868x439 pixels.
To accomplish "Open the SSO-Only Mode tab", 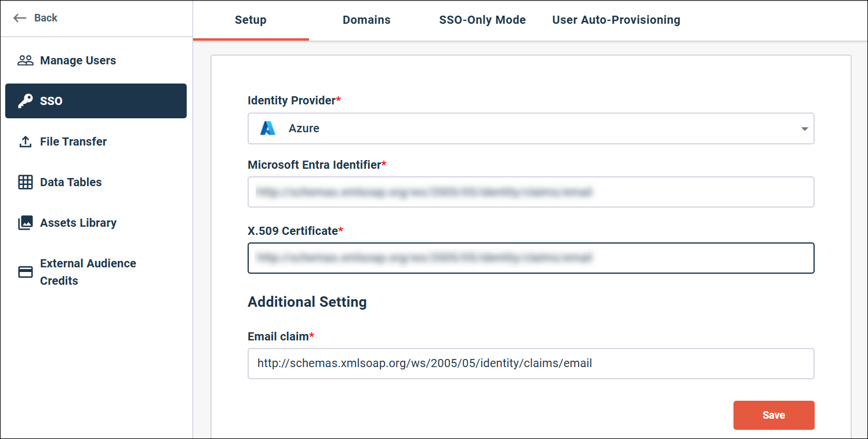I will [x=482, y=20].
